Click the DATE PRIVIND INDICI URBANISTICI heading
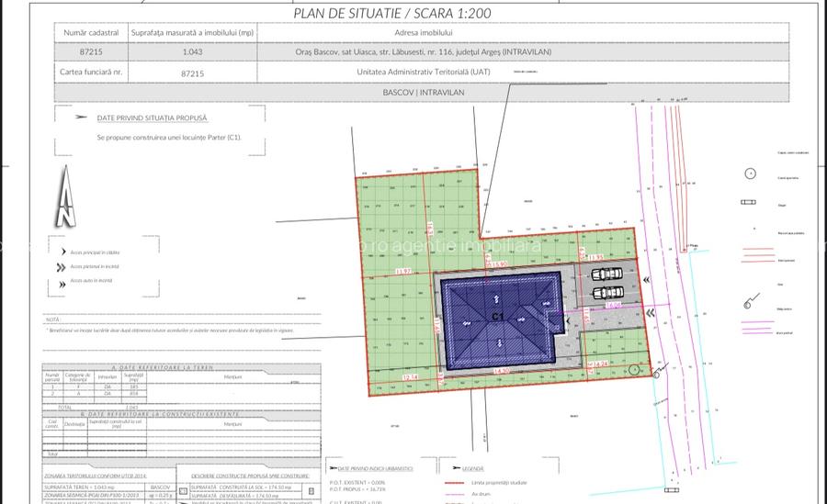Screen dimensions: 827x504 pyautogui.click(x=376, y=468)
